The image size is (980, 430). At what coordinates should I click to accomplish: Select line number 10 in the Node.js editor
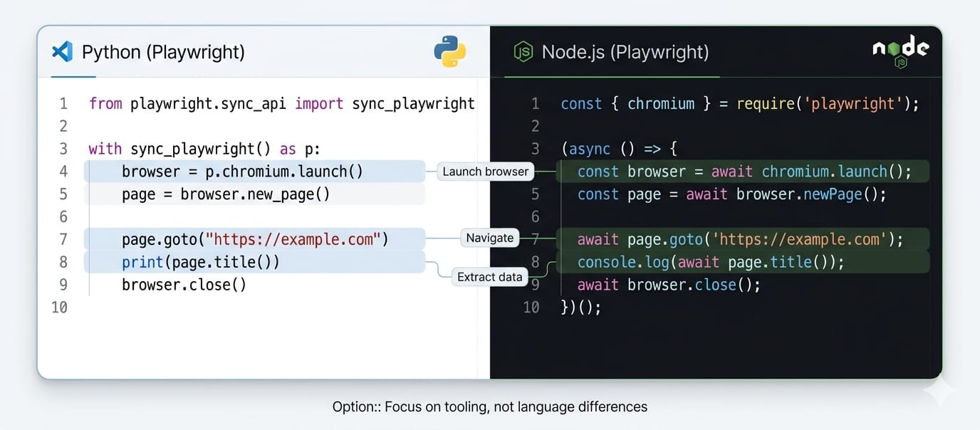pos(531,308)
